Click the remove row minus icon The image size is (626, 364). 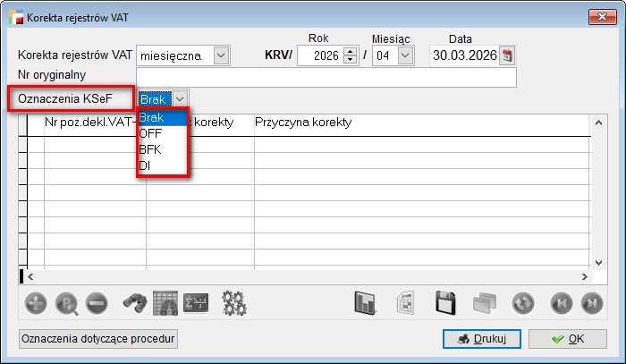click(x=96, y=303)
